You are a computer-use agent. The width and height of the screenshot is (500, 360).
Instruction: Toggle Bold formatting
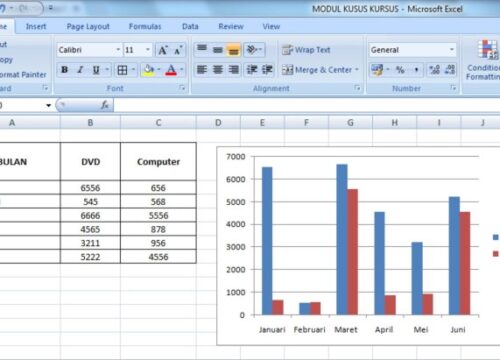tap(65, 70)
